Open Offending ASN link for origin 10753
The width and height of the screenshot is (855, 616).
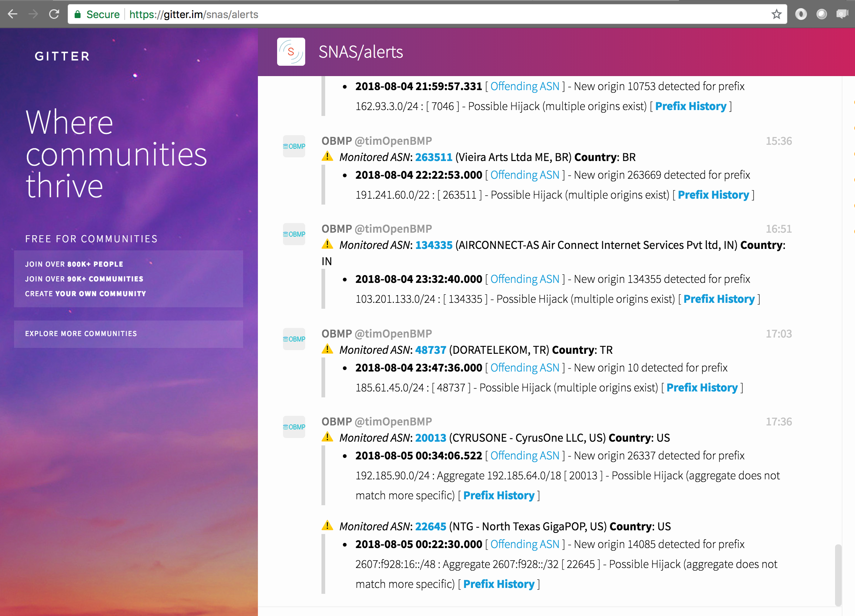click(525, 86)
